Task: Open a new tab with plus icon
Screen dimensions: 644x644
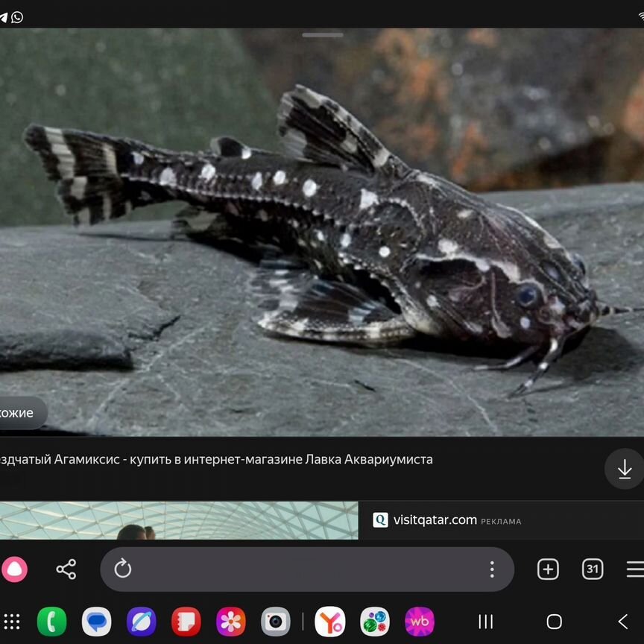Action: (548, 569)
